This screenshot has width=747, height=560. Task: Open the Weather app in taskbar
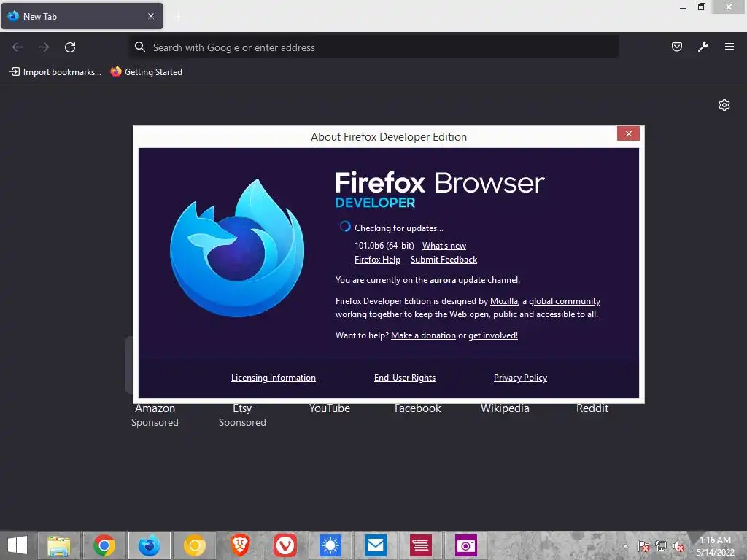[x=330, y=545]
